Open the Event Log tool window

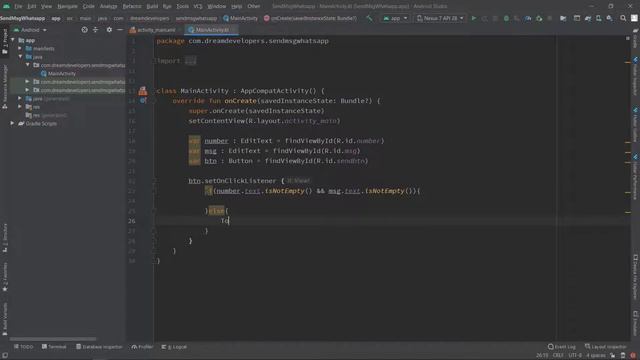pyautogui.click(x=562, y=347)
